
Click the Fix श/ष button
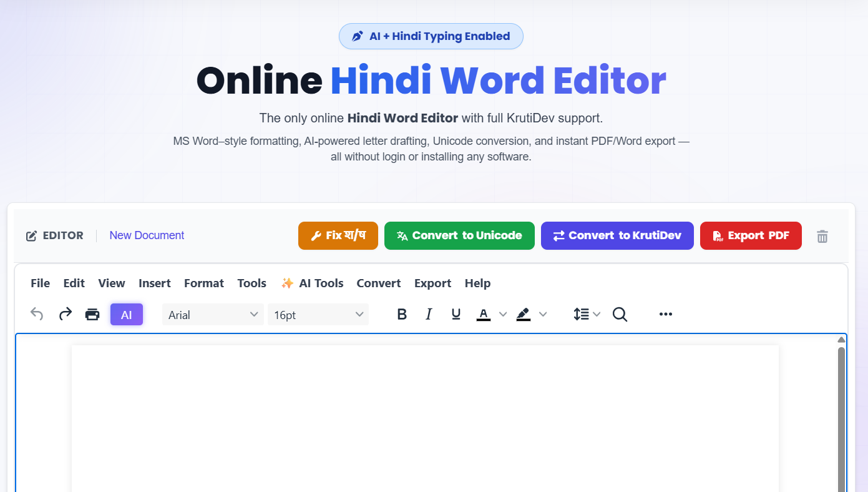pyautogui.click(x=338, y=235)
